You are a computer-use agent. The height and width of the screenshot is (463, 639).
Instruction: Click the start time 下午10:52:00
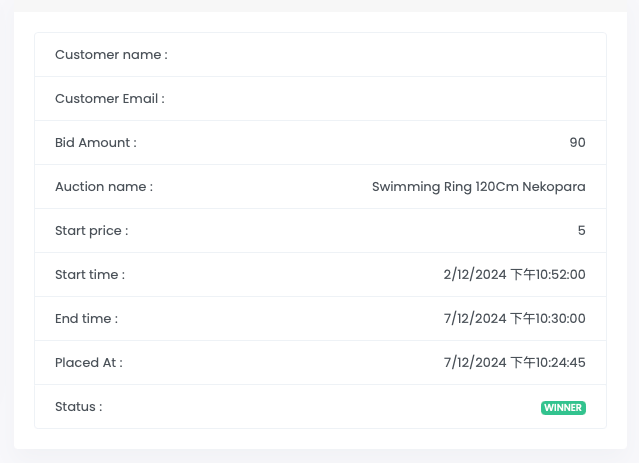pos(548,275)
